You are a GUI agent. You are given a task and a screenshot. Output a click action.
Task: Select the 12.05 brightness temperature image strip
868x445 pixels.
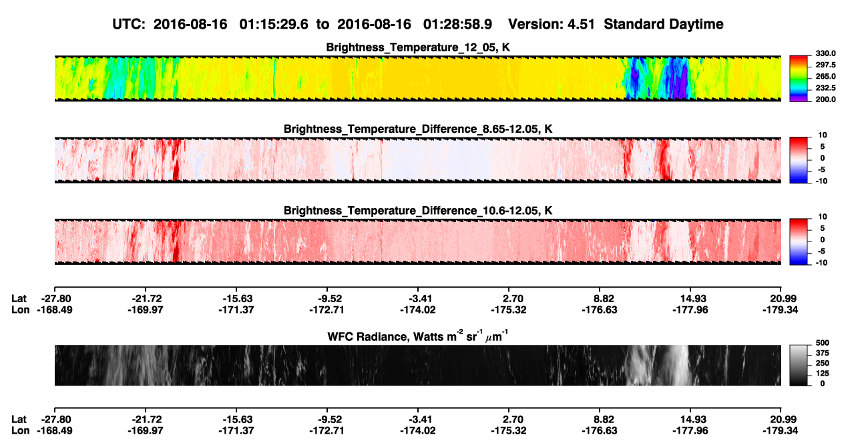coord(417,78)
